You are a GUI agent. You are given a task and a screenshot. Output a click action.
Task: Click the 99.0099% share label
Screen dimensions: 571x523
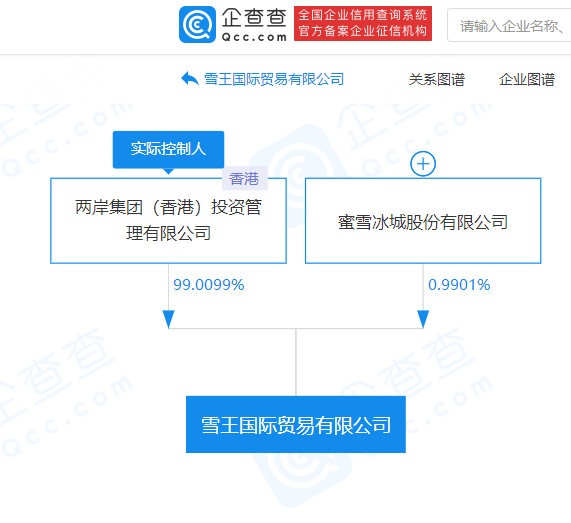209,285
